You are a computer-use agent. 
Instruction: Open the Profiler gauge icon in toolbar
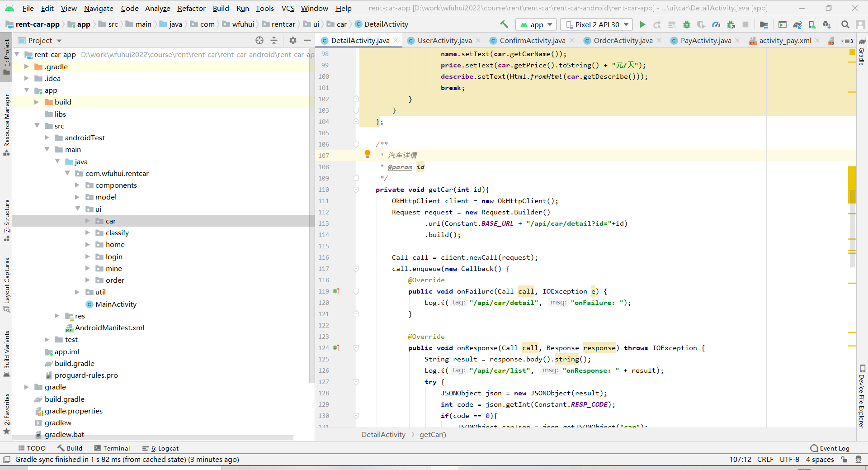point(716,24)
